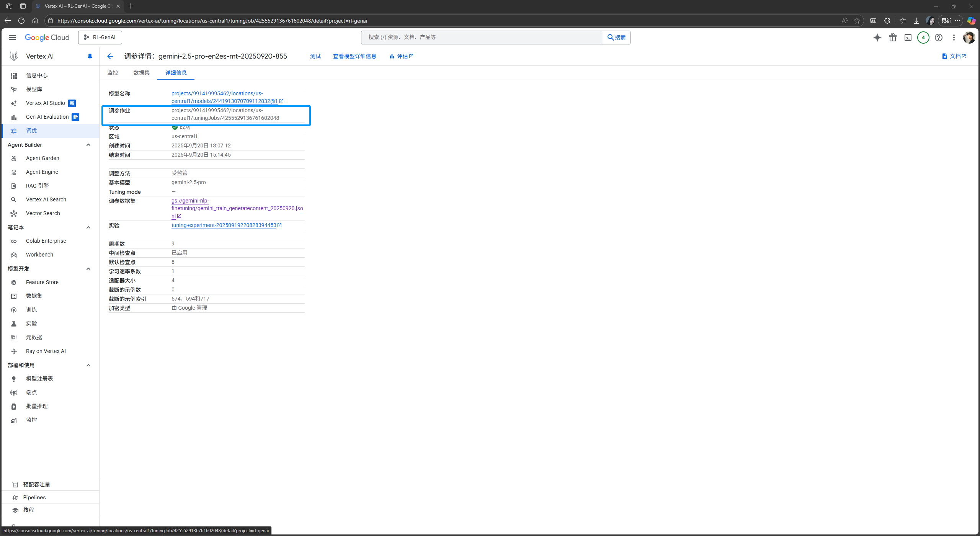This screenshot has height=536, width=980.
Task: Switch to the 监控 tab
Action: (113, 73)
